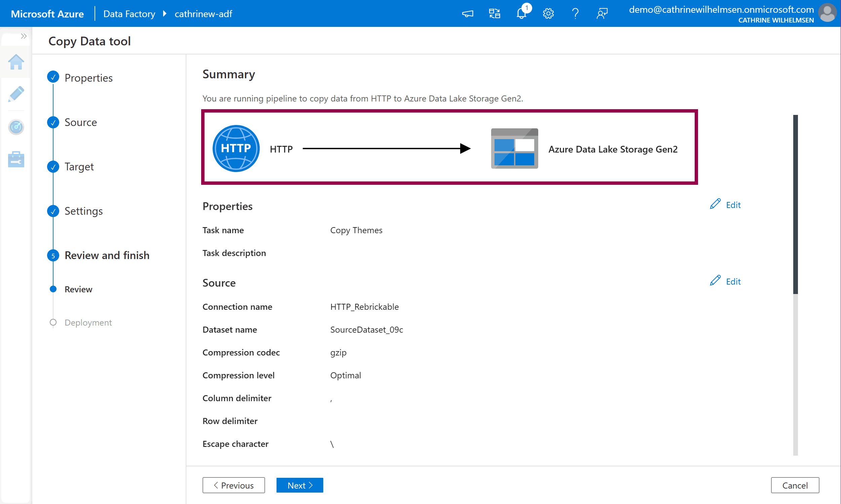Go to the Settings wizard step

(x=83, y=211)
